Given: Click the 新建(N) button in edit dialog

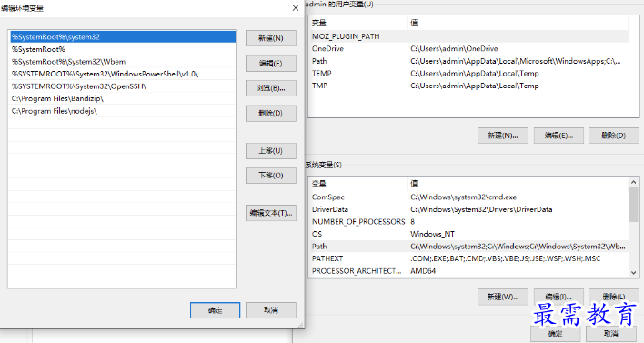Looking at the screenshot, I should [x=271, y=38].
